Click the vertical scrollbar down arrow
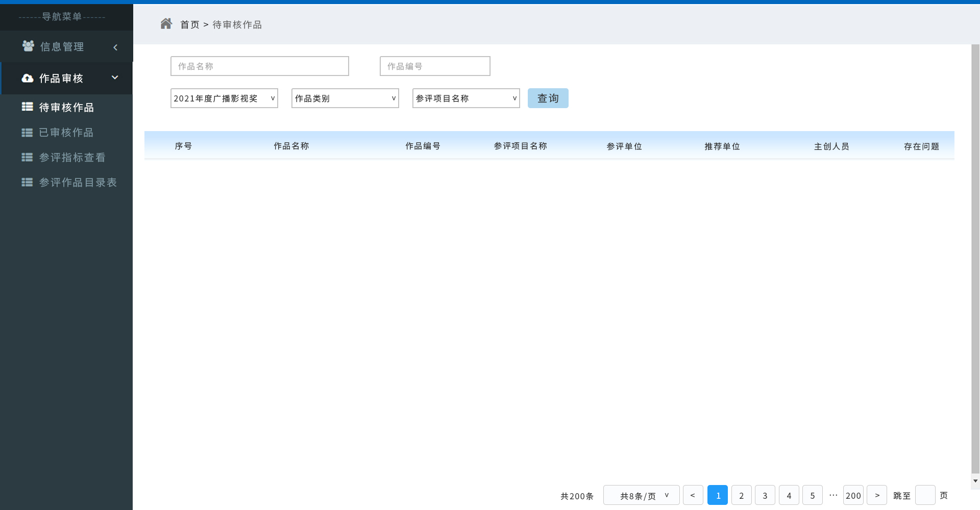This screenshot has width=980, height=510. [975, 481]
